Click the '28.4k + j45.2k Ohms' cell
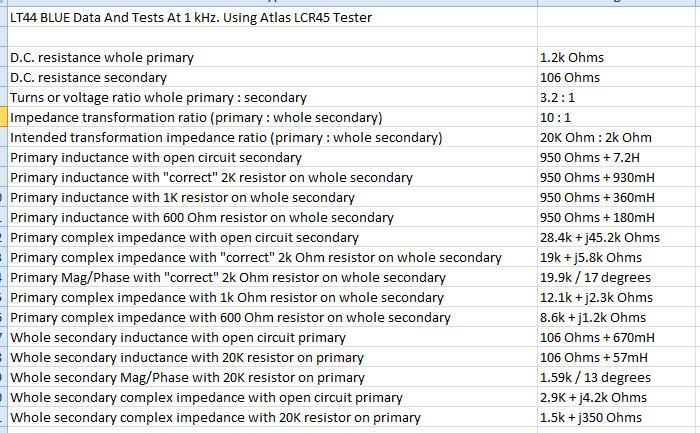The width and height of the screenshot is (700, 433). (600, 237)
